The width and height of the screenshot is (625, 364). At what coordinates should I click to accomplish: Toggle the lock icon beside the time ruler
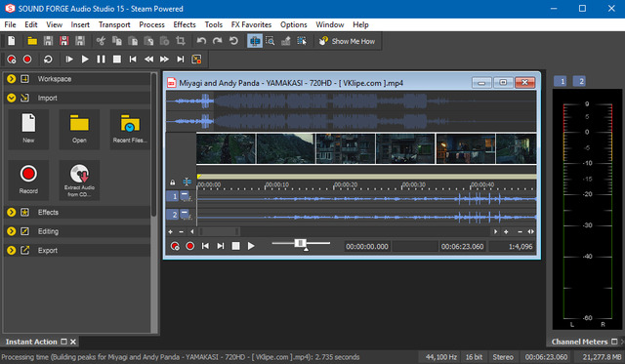(x=173, y=182)
